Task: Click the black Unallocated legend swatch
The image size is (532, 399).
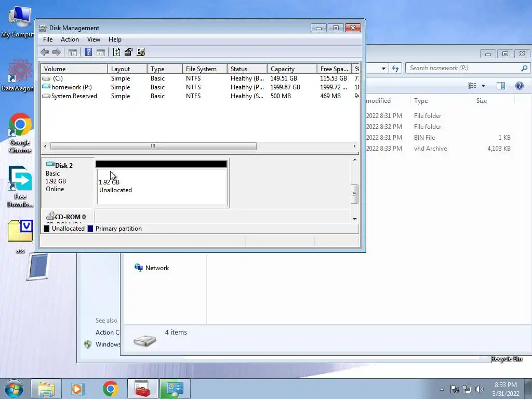Action: [46, 229]
